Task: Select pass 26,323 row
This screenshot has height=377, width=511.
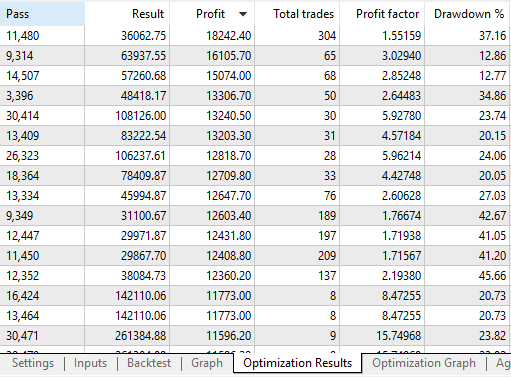Action: tap(255, 156)
